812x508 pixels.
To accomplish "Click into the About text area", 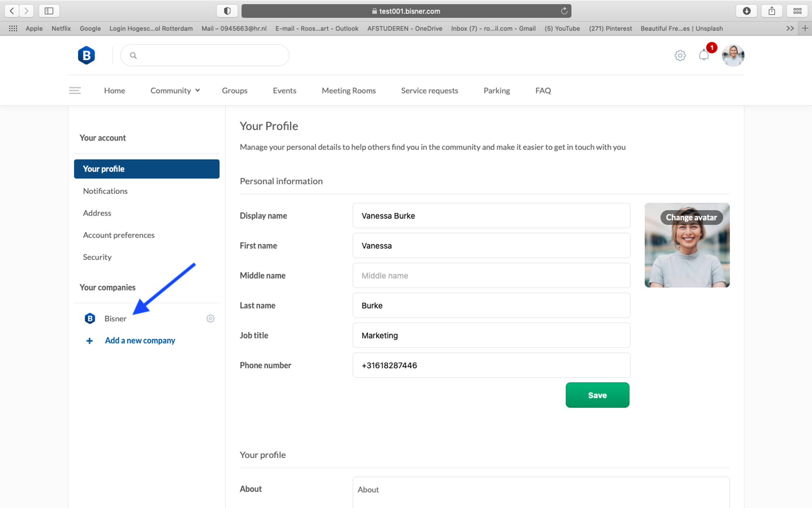I will tap(541, 492).
